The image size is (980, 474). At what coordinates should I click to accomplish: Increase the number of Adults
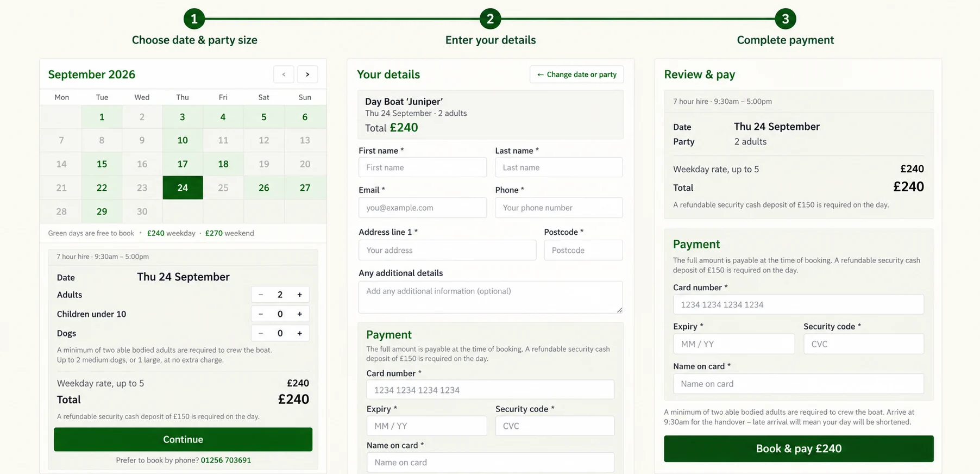point(299,295)
